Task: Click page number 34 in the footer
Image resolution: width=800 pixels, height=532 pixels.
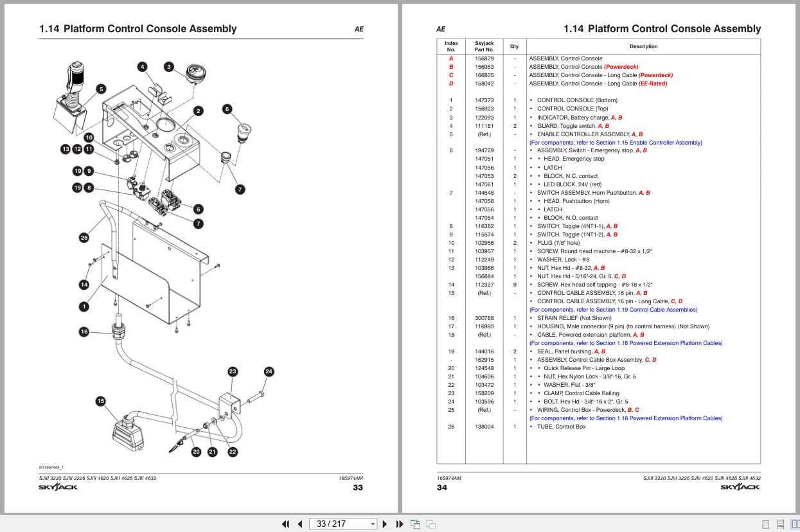Action: point(442,487)
